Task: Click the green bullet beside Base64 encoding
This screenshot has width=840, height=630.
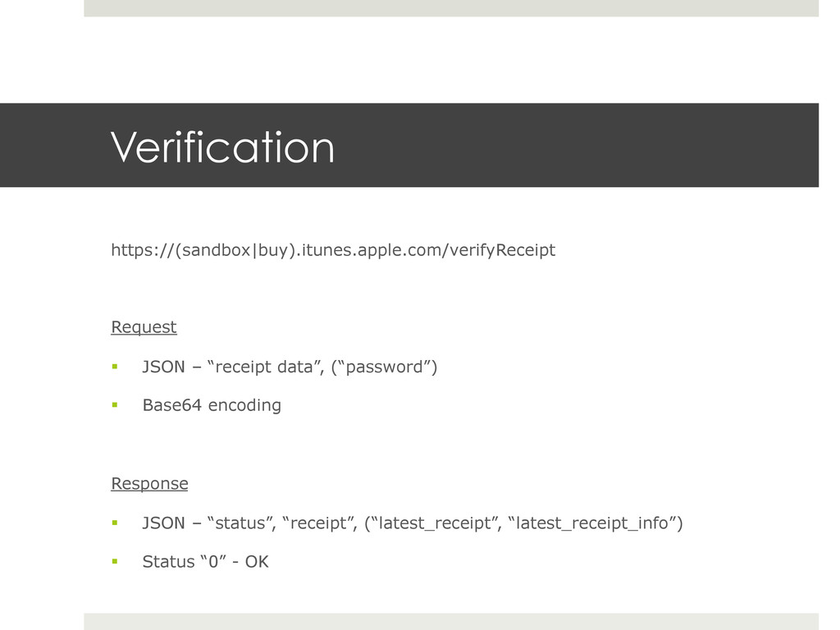Action: click(x=115, y=405)
